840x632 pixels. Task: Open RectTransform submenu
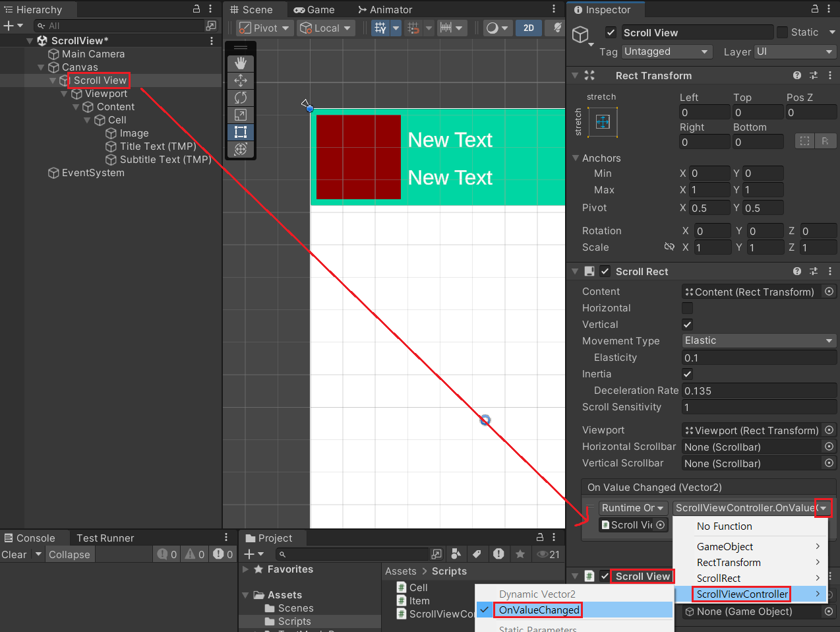click(x=750, y=562)
